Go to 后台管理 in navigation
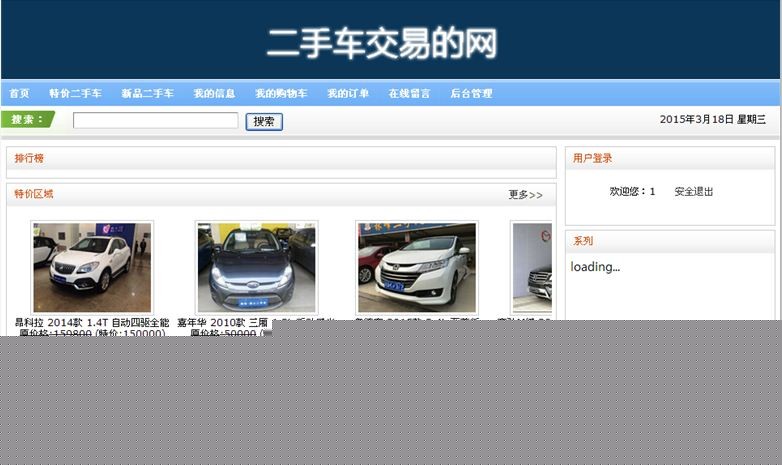The image size is (782, 465). coord(471,93)
